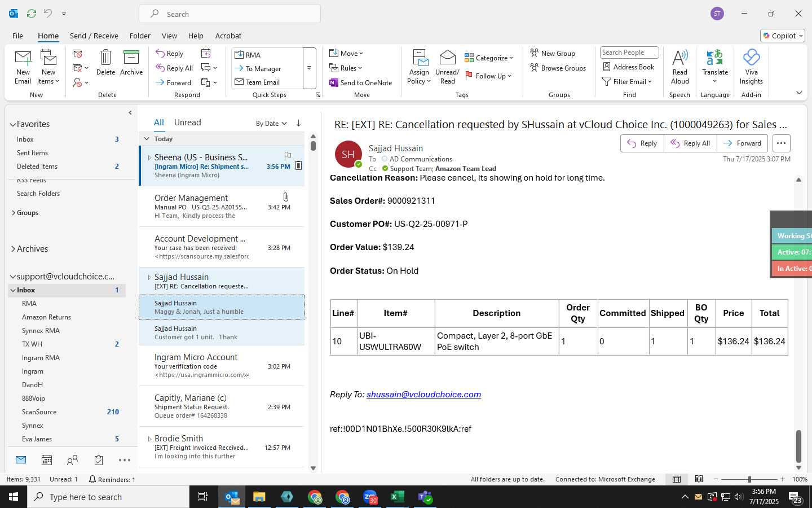
Task: Delete the Sheena message with trash icon
Action: click(298, 165)
